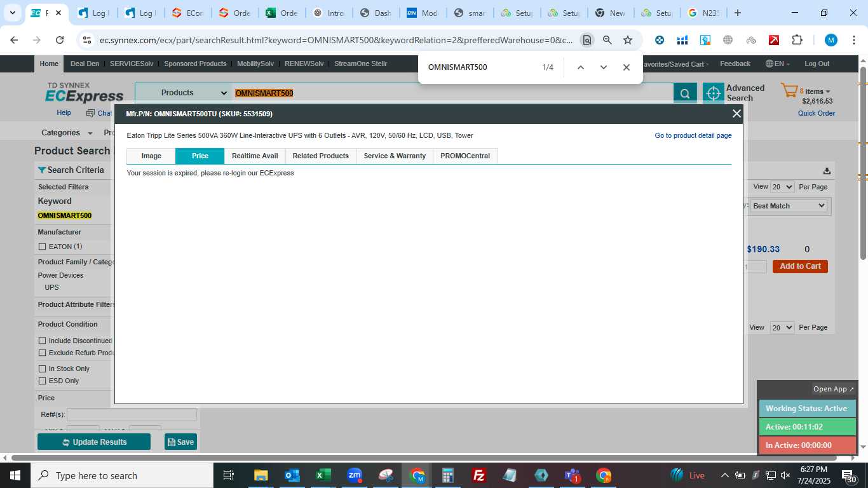Screen dimensions: 868x488
Task: Open the shopping cart icon
Action: [x=789, y=91]
